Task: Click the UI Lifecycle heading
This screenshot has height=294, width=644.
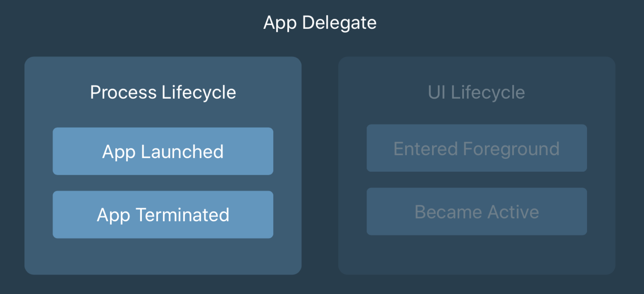Action: point(477,92)
